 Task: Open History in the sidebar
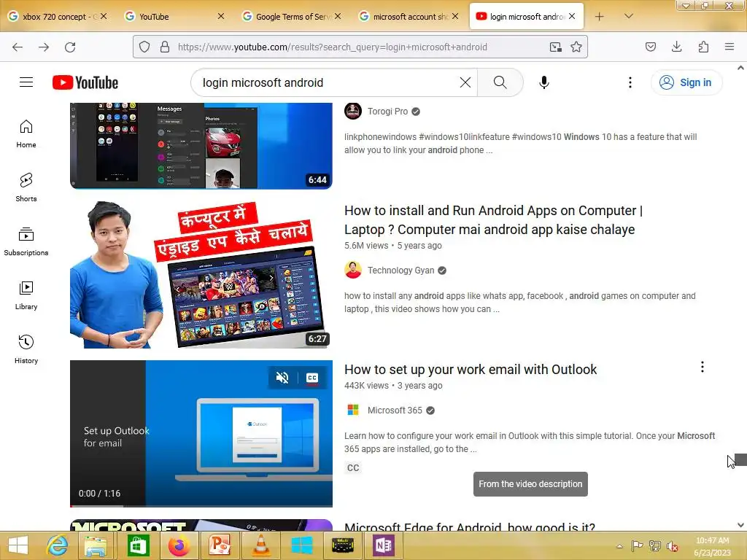(x=26, y=349)
